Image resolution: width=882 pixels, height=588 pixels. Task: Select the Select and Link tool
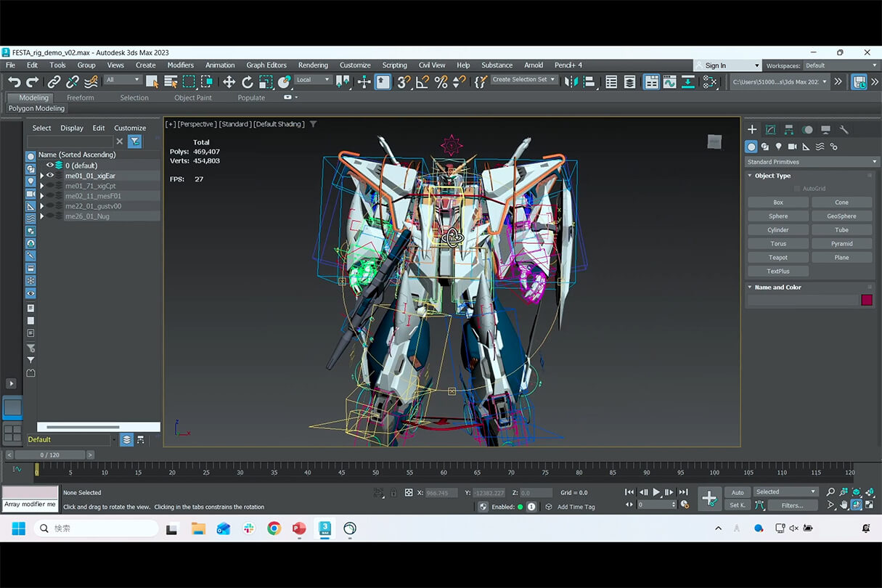coord(54,82)
